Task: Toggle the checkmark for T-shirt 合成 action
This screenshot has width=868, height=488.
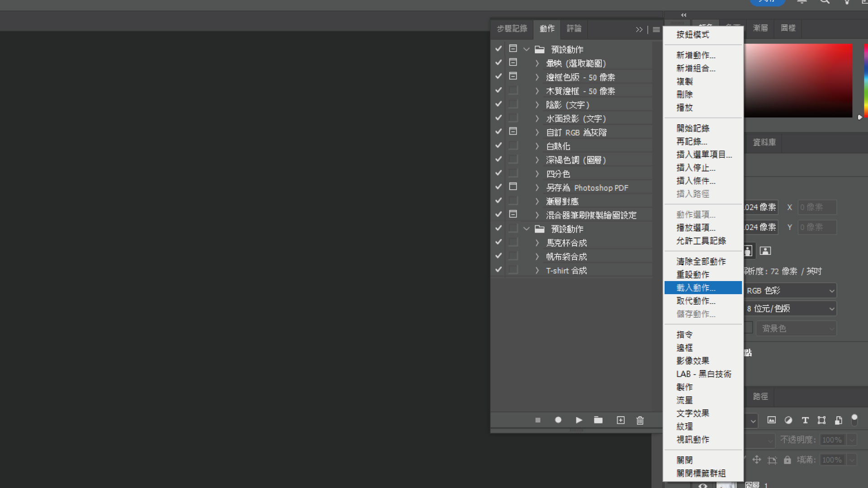Action: 498,269
